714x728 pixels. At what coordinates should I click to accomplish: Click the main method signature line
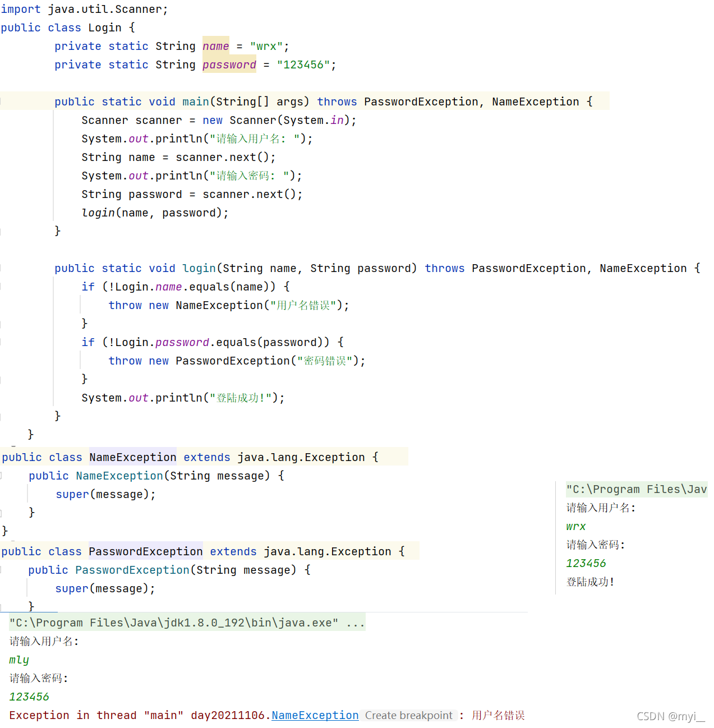click(x=324, y=102)
